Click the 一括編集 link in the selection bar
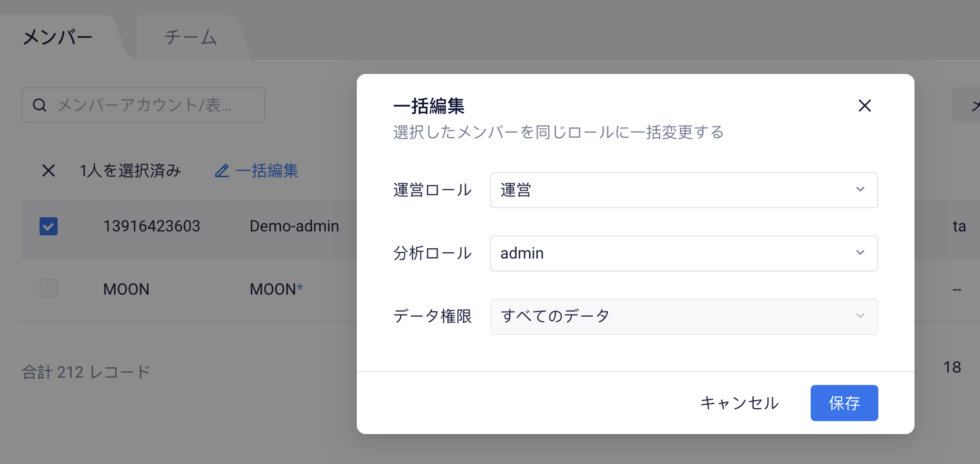Screen dimensions: 980x464 (x=267, y=170)
